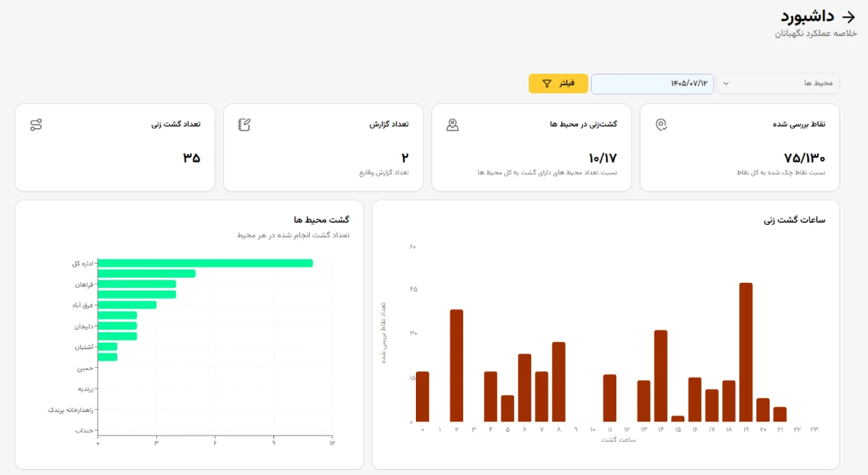Viewport: 868px width, 475px height.
Task: Click the short bar at hour ۱۵
Action: click(678, 419)
